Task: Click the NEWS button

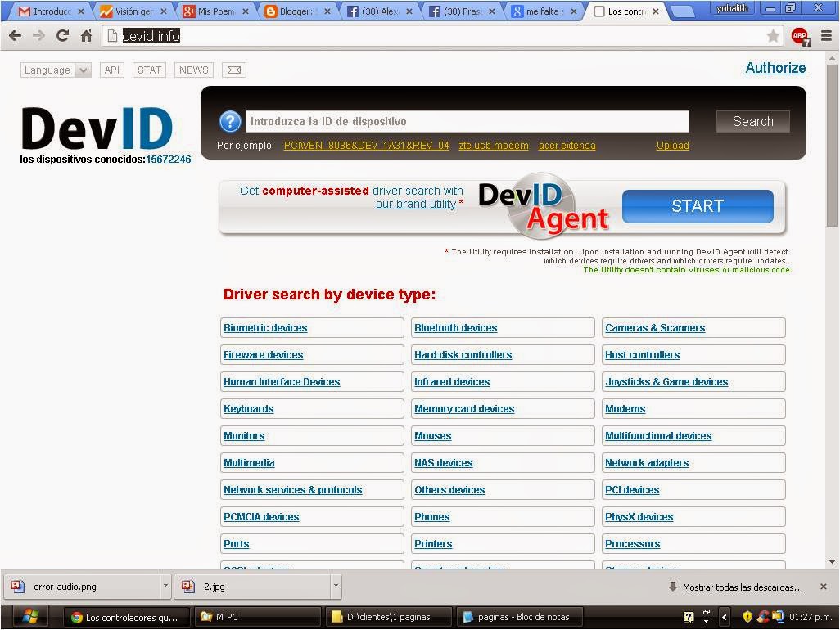Action: (x=194, y=70)
